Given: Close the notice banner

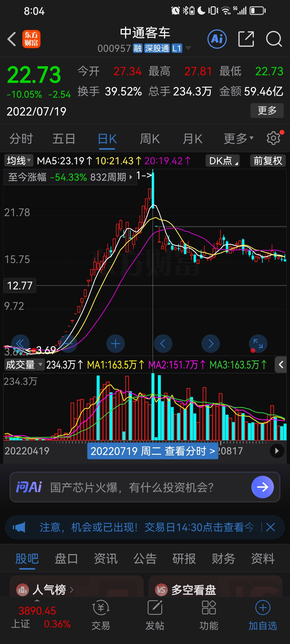Looking at the screenshot, I should click(x=270, y=527).
